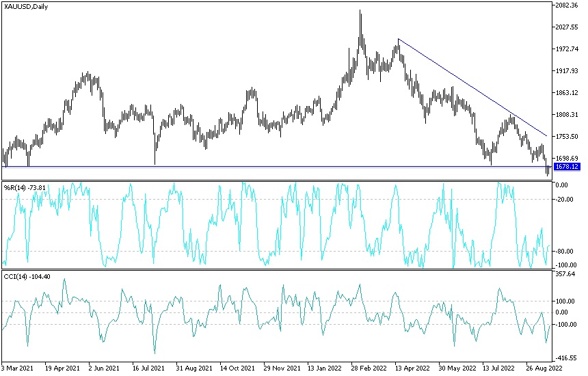Click the 30 May 2022 date label
This screenshot has height=376, width=588.
(457, 368)
